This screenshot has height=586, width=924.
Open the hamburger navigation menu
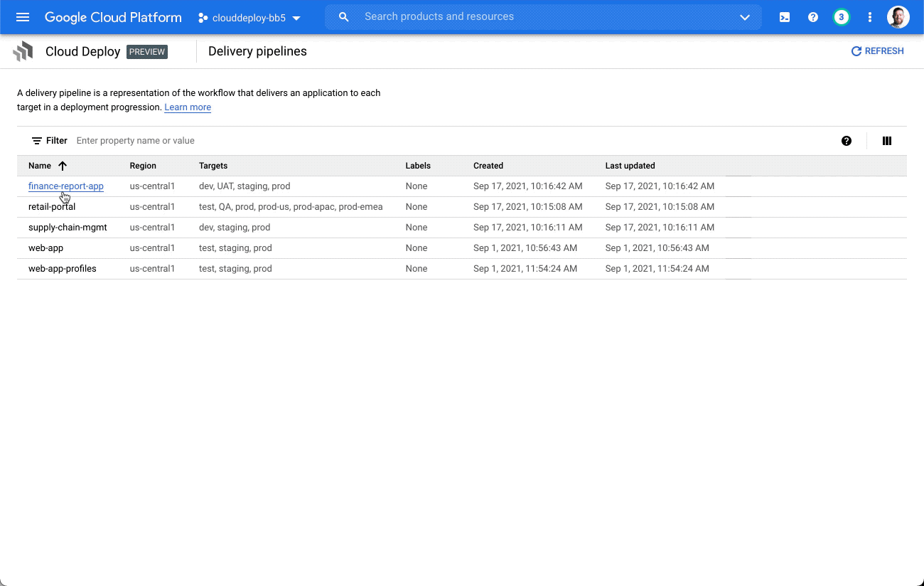click(23, 17)
